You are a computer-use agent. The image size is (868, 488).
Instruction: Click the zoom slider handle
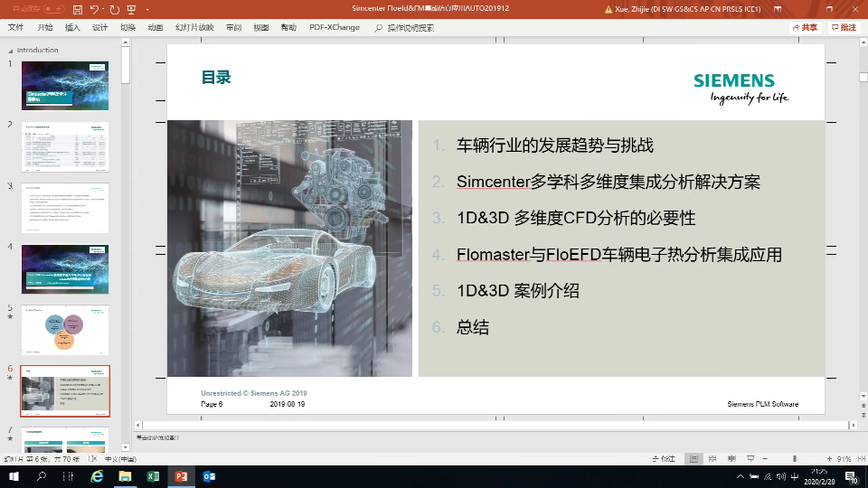[794, 458]
